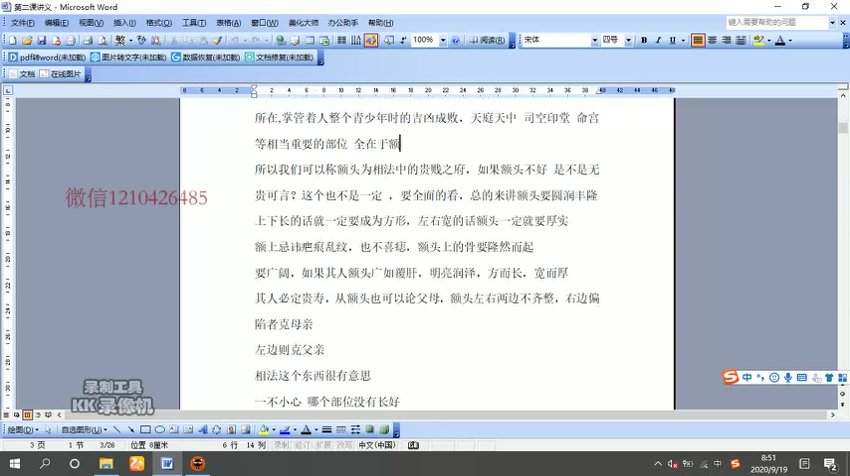Open the Reading layout button
850x476 pixels.
(487, 40)
